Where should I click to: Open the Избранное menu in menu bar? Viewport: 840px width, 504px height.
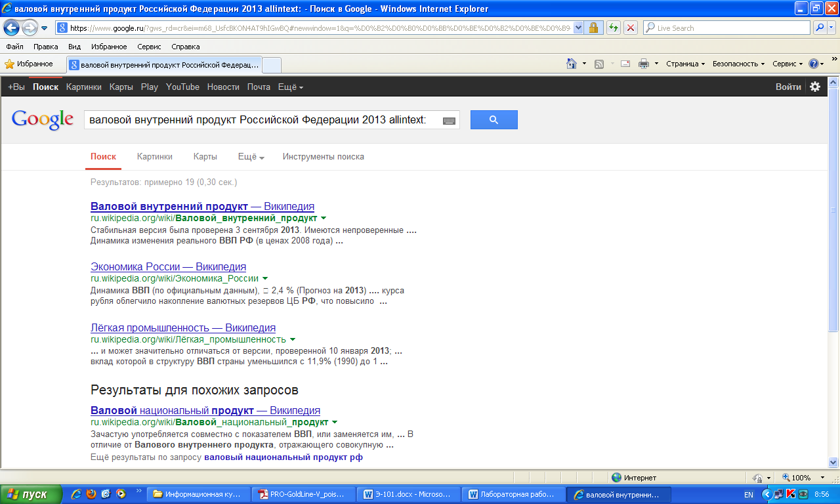click(109, 47)
